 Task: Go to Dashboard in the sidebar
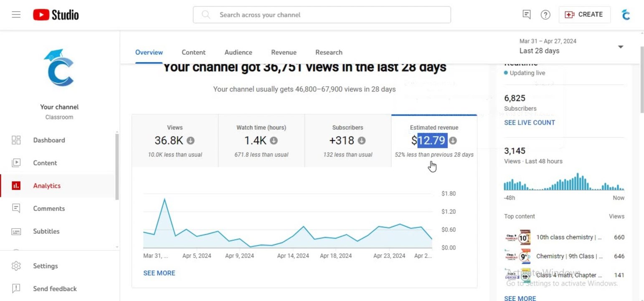coord(49,140)
